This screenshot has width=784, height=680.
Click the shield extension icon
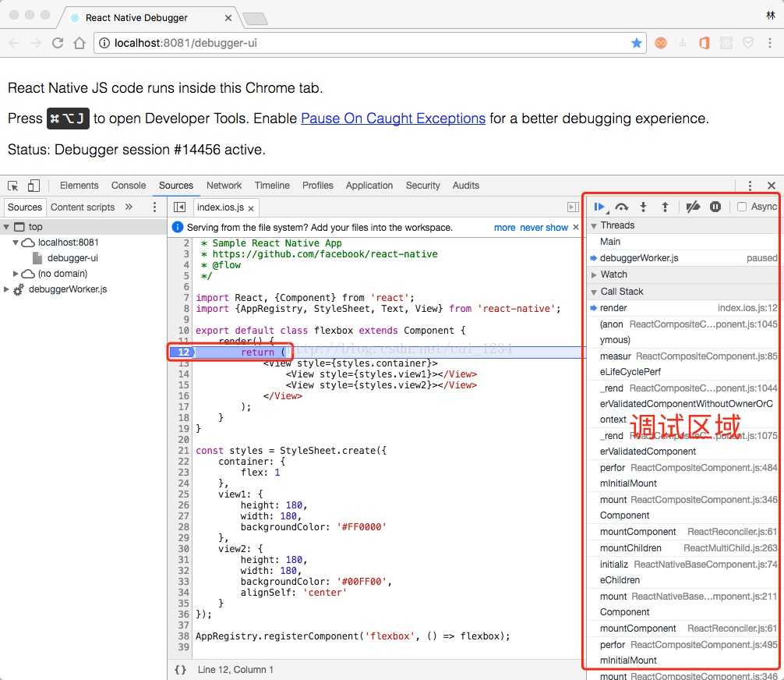[748, 43]
